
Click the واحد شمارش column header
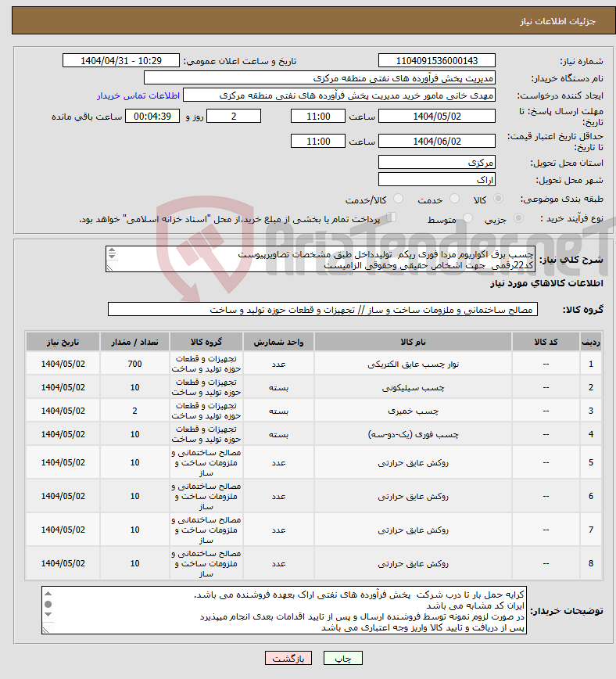(278, 342)
